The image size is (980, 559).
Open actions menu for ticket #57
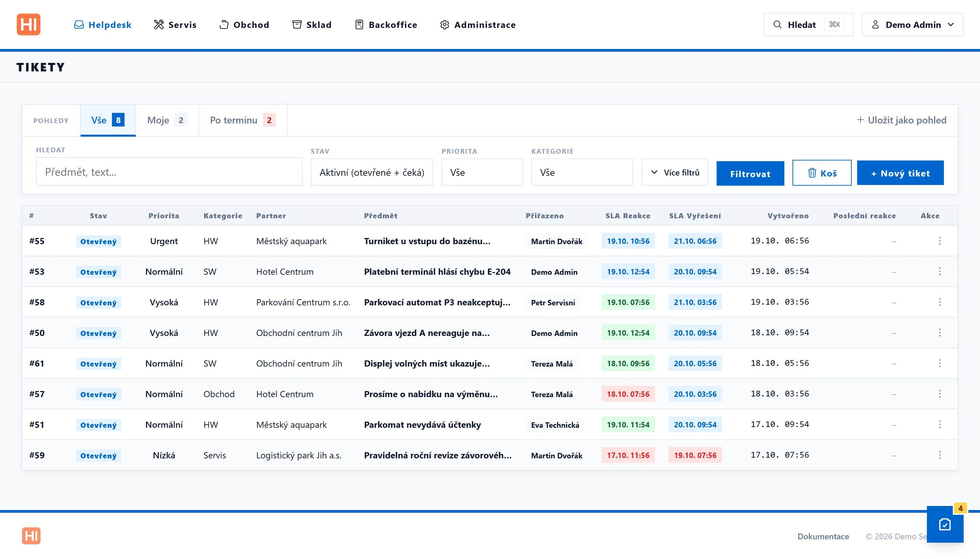point(940,394)
